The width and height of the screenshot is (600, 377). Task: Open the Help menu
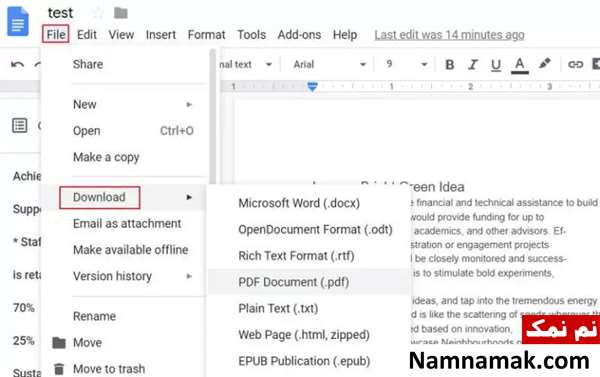(x=345, y=34)
